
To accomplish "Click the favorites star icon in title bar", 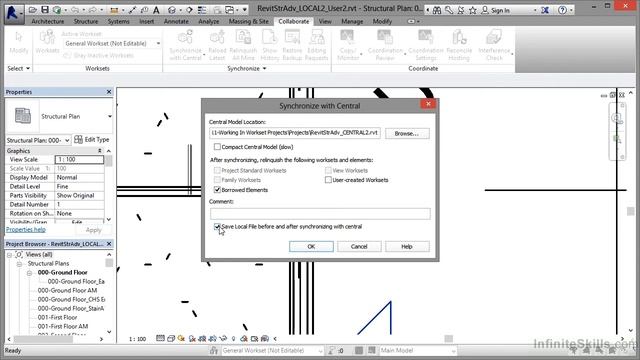I will point(472,10).
